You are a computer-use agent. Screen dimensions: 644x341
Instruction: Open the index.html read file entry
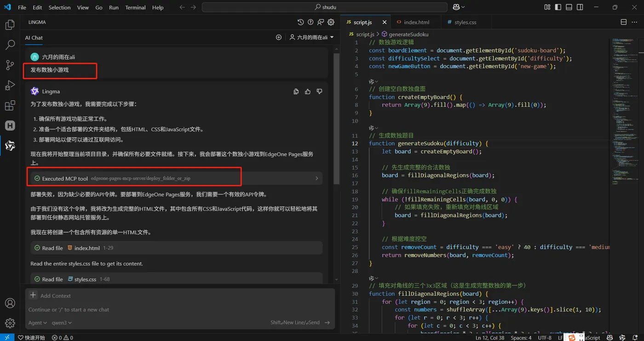point(87,248)
